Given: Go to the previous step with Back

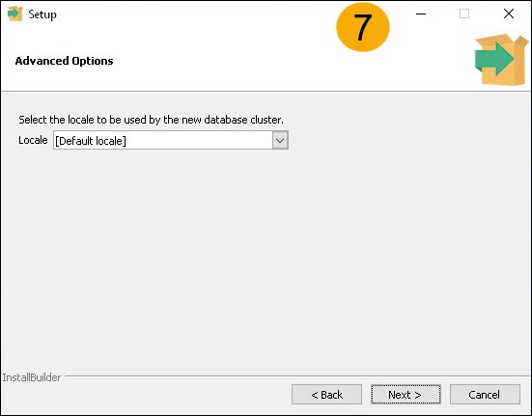Looking at the screenshot, I should coord(326,395).
